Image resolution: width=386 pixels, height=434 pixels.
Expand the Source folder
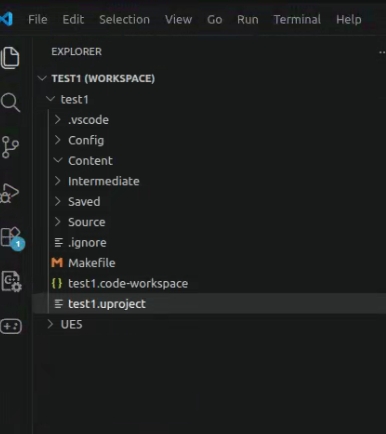coord(58,222)
